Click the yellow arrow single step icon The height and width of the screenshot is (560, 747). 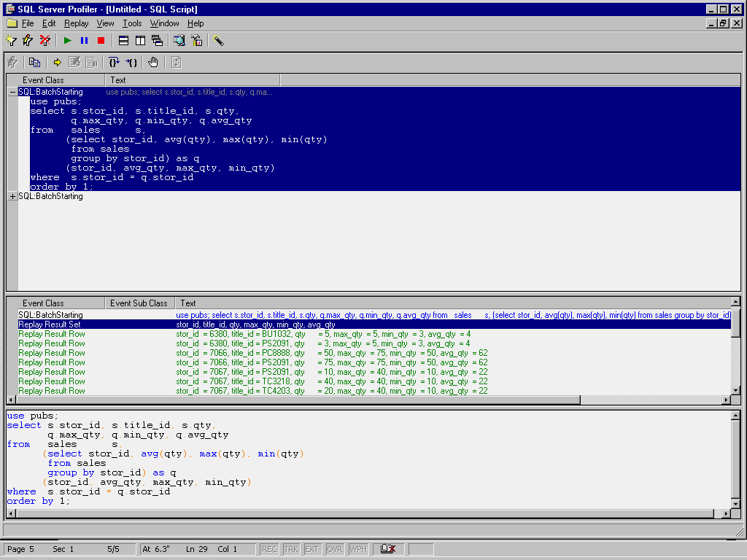coord(57,63)
